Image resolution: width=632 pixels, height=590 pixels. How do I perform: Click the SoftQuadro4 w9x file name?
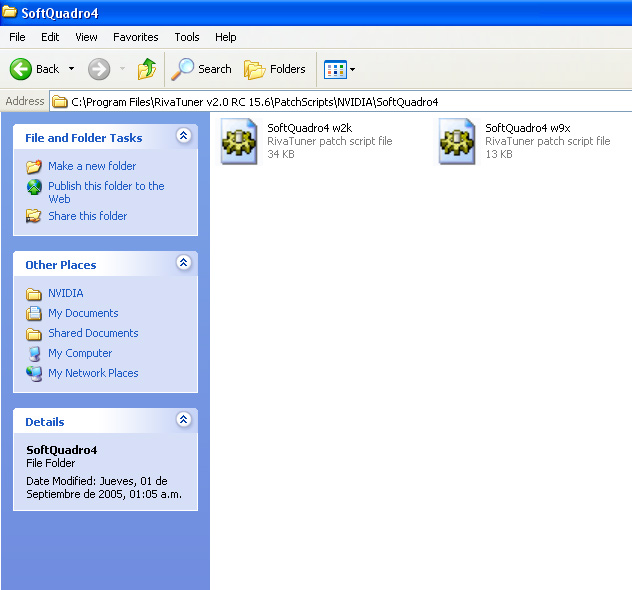528,128
